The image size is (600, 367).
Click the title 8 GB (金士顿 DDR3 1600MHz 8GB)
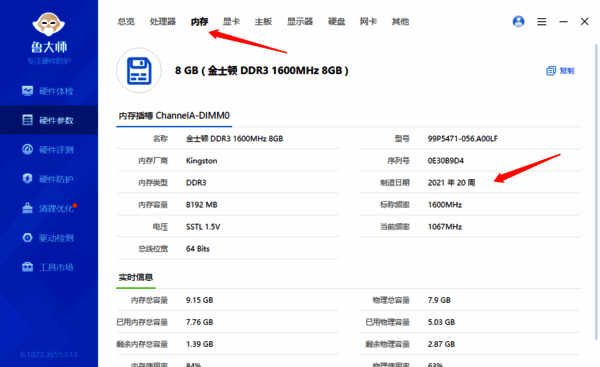coord(261,71)
